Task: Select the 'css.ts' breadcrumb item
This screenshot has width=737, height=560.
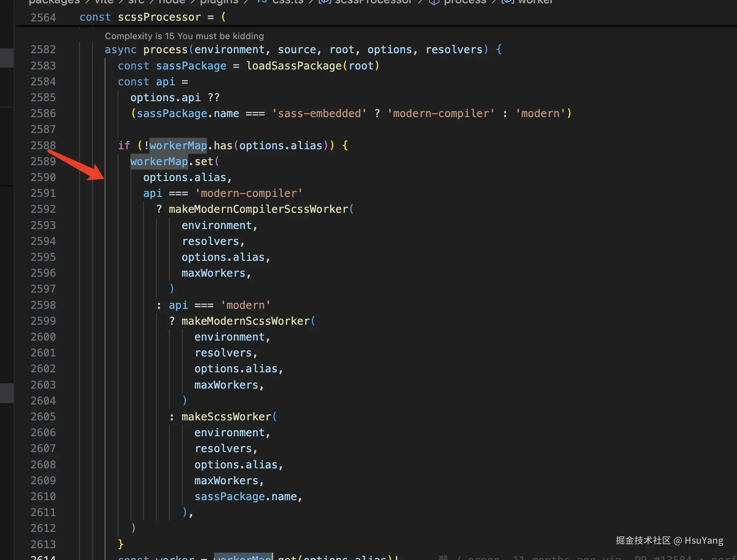Action: coord(288,2)
